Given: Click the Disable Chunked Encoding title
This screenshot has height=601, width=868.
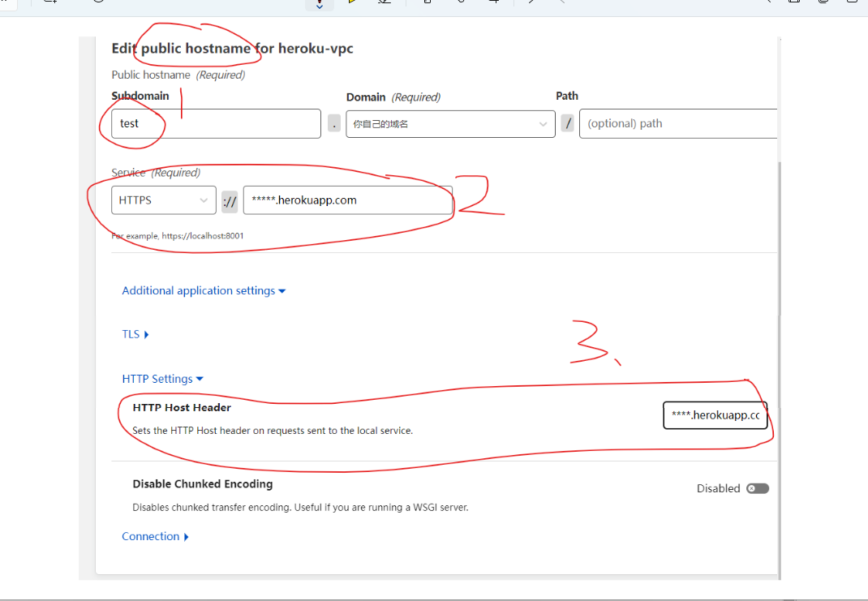Looking at the screenshot, I should point(202,483).
